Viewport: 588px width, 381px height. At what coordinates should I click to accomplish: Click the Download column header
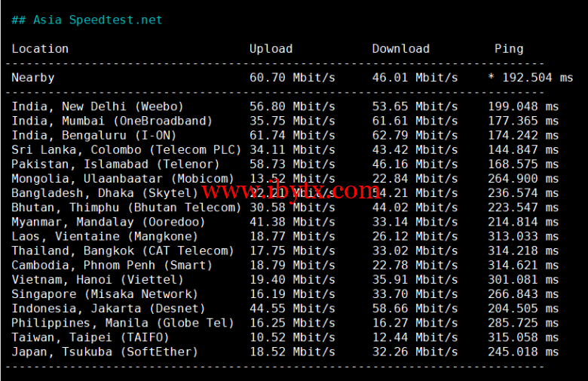(400, 49)
